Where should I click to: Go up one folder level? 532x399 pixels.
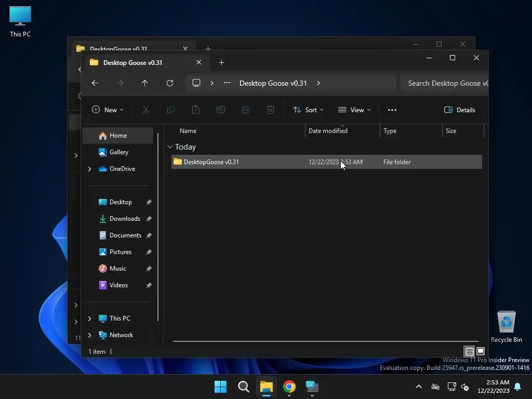[145, 83]
